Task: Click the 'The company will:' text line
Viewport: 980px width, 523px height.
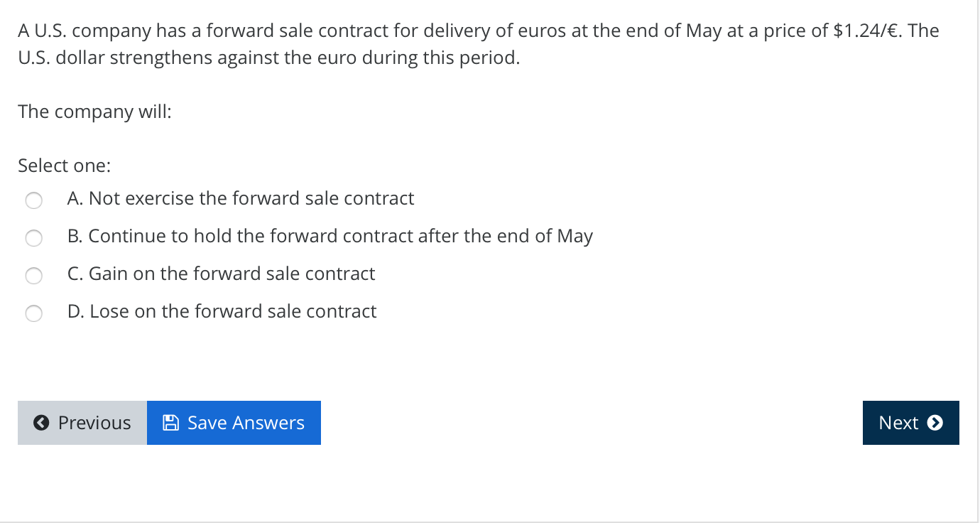Action: click(x=94, y=112)
